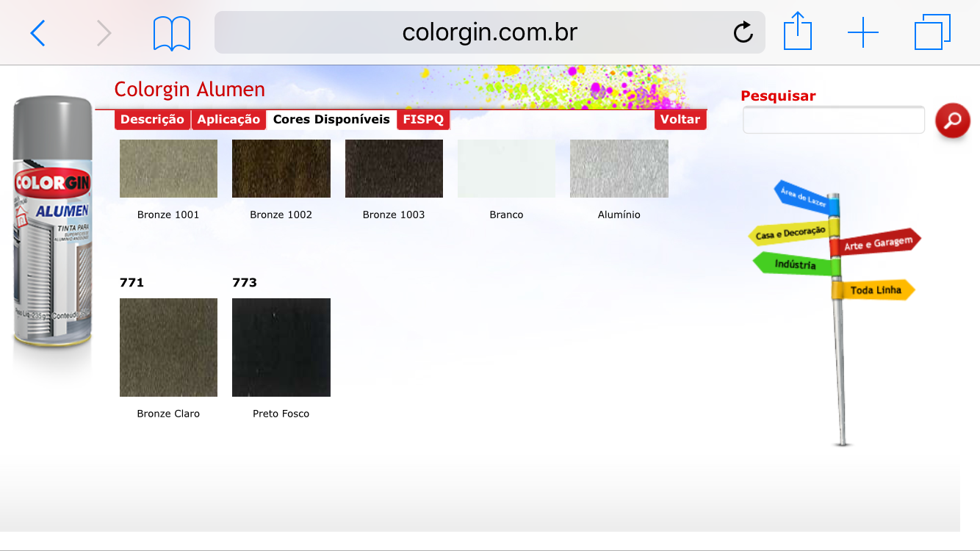Click the 773 color code

point(245,283)
